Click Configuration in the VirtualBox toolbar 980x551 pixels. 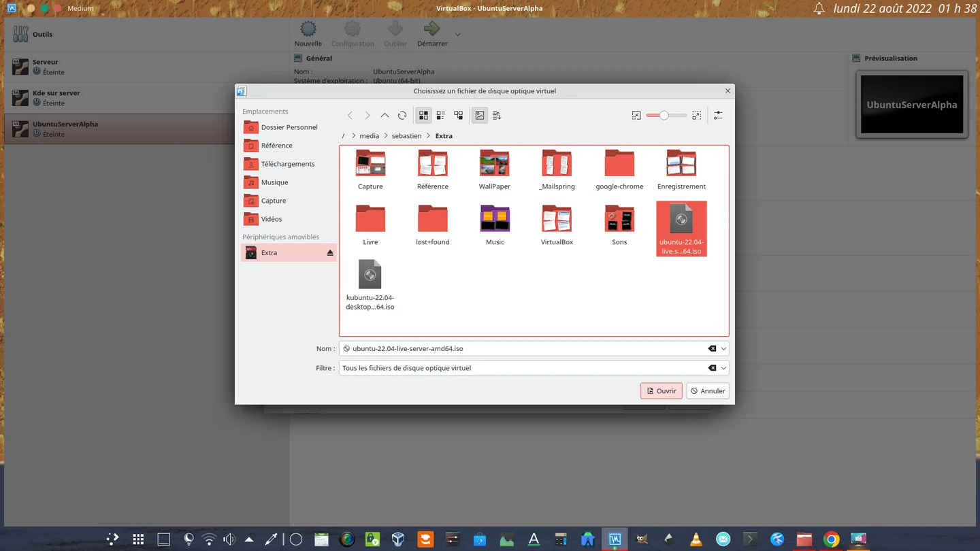(x=353, y=34)
